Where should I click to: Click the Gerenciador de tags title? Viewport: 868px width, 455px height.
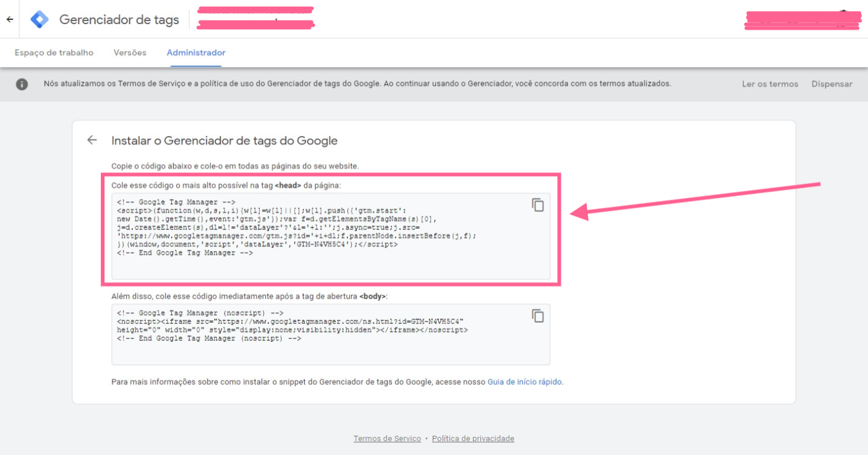119,19
